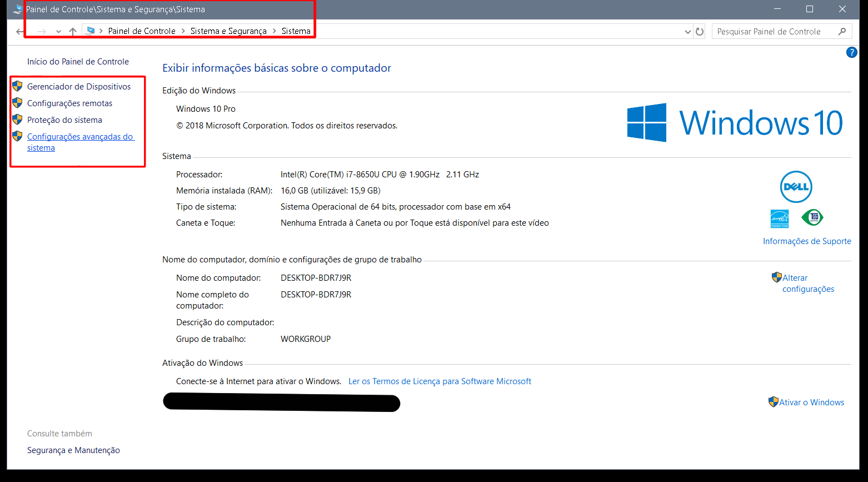The image size is (868, 482).
Task: Click shield icon next to Ativar o Windows
Action: click(x=773, y=401)
